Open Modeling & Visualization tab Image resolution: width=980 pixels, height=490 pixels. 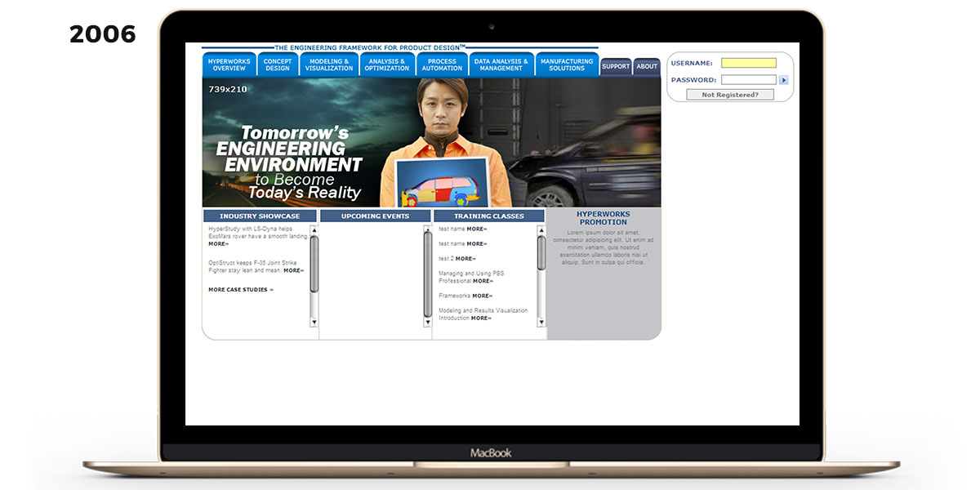(329, 65)
